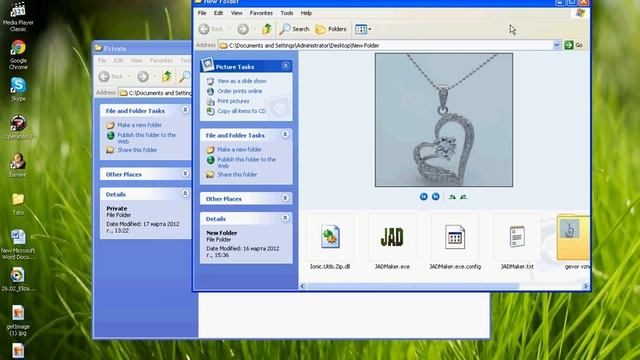Click filmstrip scroll right arrow
Viewport: 640px width, 360px height.
tap(586, 286)
